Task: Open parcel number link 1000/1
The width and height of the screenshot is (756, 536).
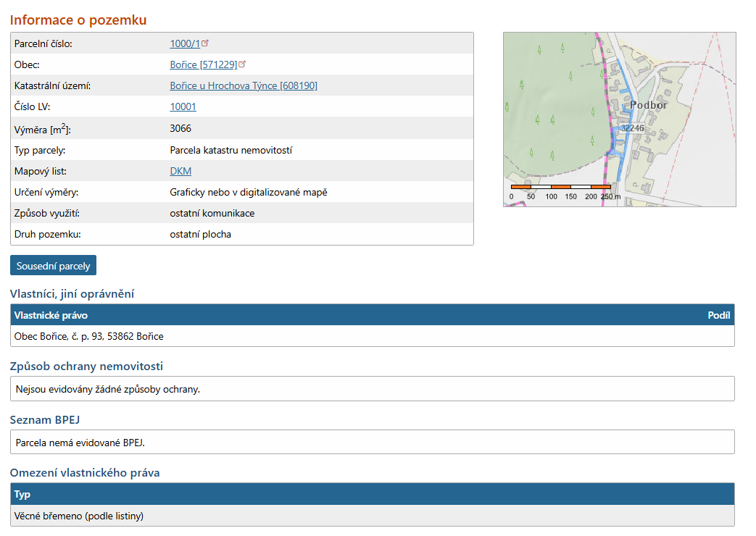Action: (185, 43)
